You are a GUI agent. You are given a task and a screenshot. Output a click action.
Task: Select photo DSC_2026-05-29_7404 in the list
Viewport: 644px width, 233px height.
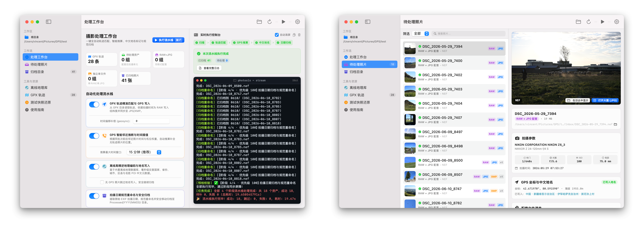click(x=454, y=105)
